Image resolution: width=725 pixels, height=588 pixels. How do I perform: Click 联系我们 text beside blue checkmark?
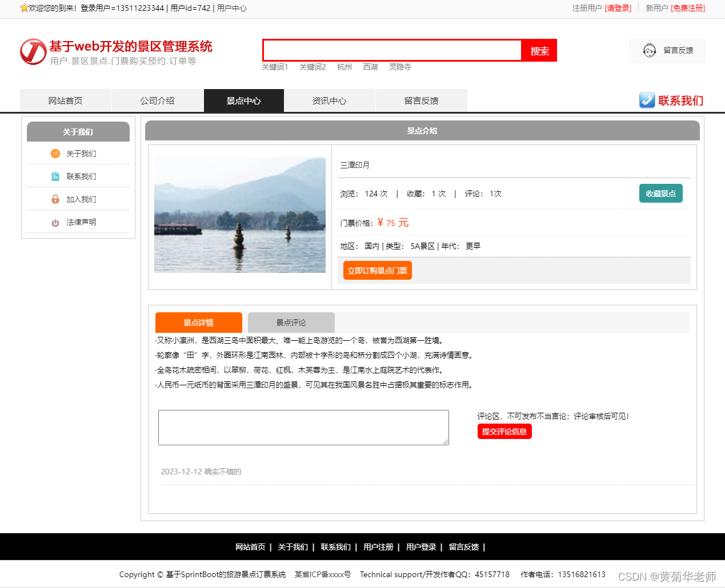tap(681, 100)
